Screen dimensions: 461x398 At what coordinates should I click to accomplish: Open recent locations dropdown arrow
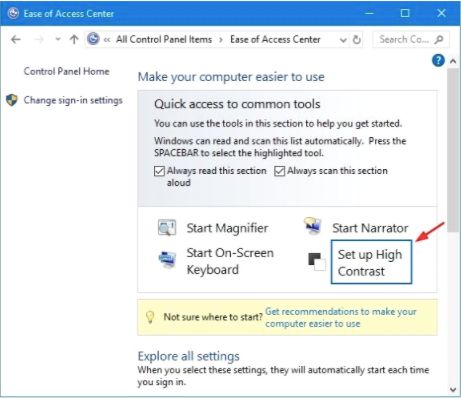pos(58,39)
